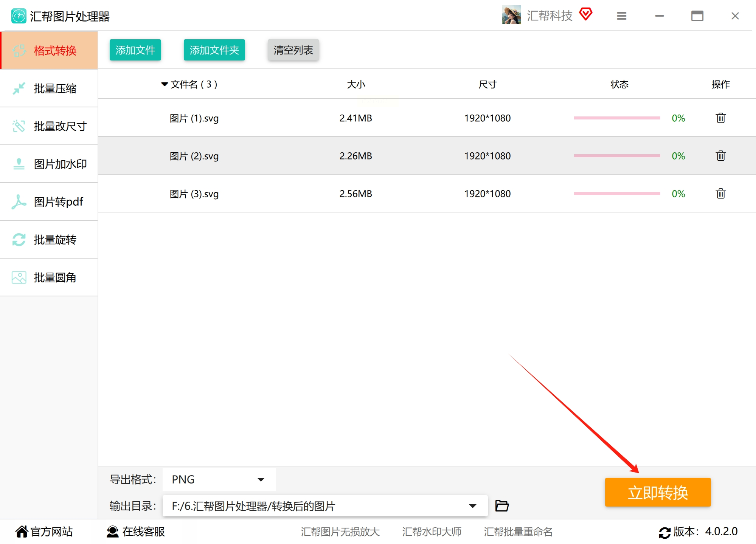Expand the 输出目录 path dropdown
This screenshot has width=756, height=544.
pos(472,506)
